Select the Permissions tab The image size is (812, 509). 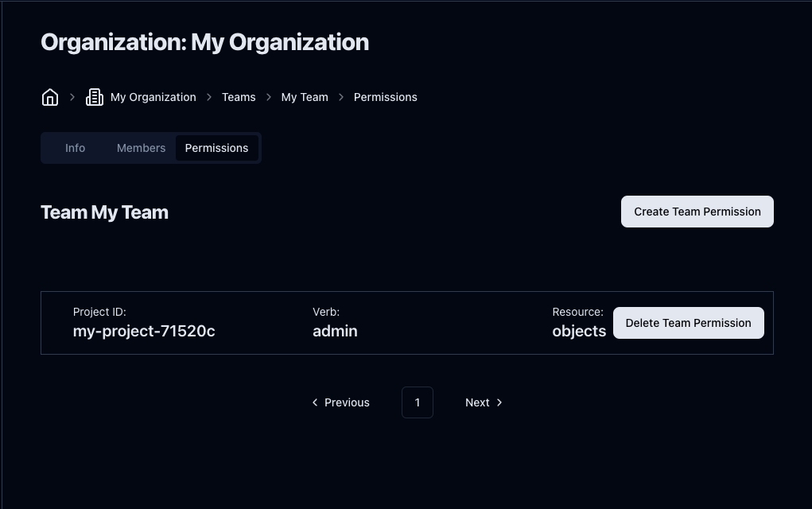(216, 148)
